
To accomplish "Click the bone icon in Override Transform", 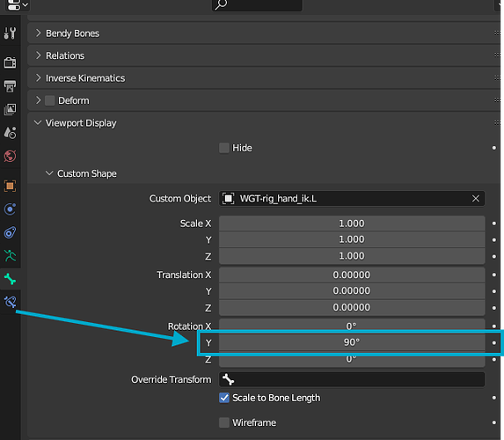I will [228, 379].
